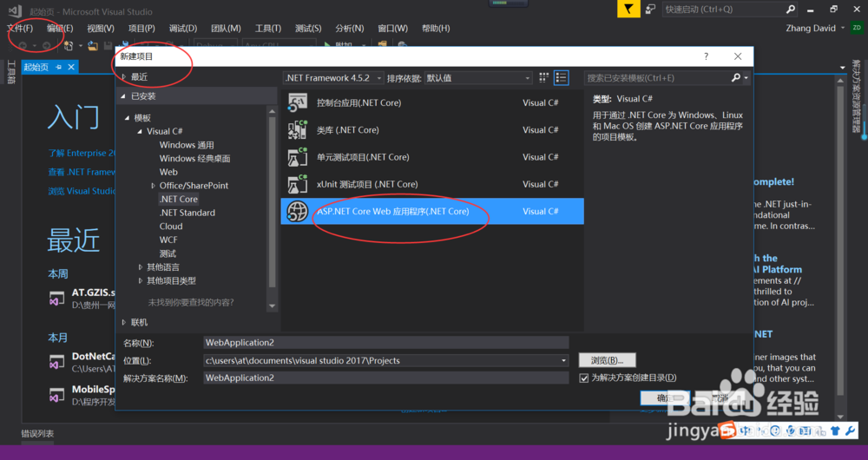Select the WCF template category
The image size is (868, 460).
(168, 240)
